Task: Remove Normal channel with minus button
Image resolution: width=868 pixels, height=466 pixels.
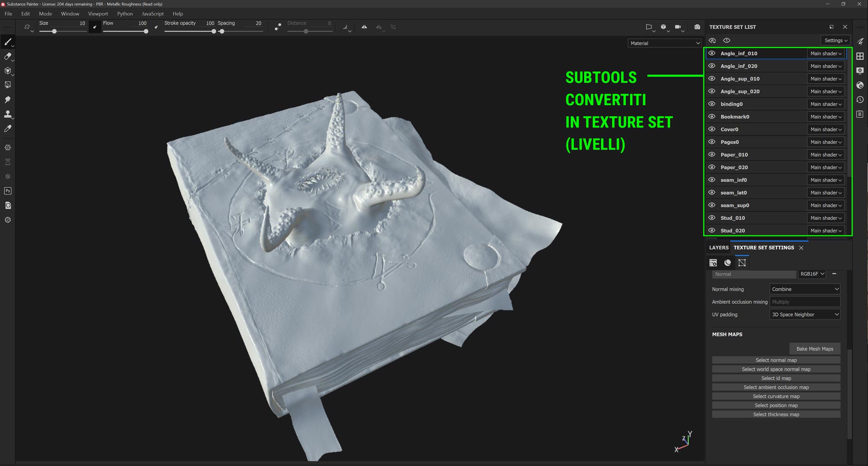Action: [x=834, y=274]
